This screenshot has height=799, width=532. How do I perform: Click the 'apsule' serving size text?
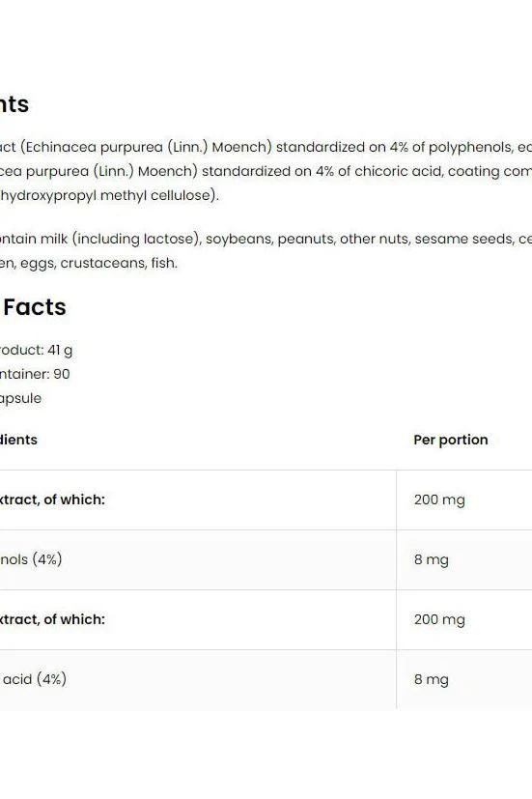(21, 398)
